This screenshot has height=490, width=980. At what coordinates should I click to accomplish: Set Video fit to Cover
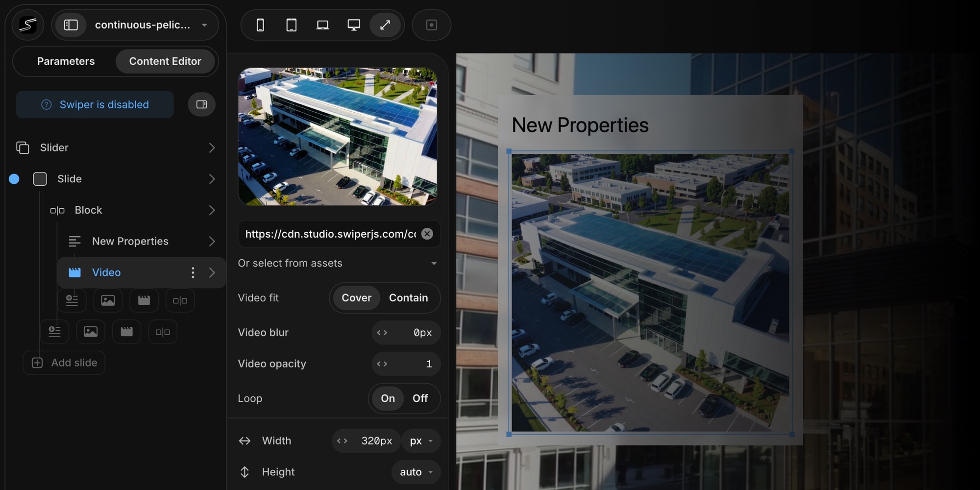tap(356, 298)
